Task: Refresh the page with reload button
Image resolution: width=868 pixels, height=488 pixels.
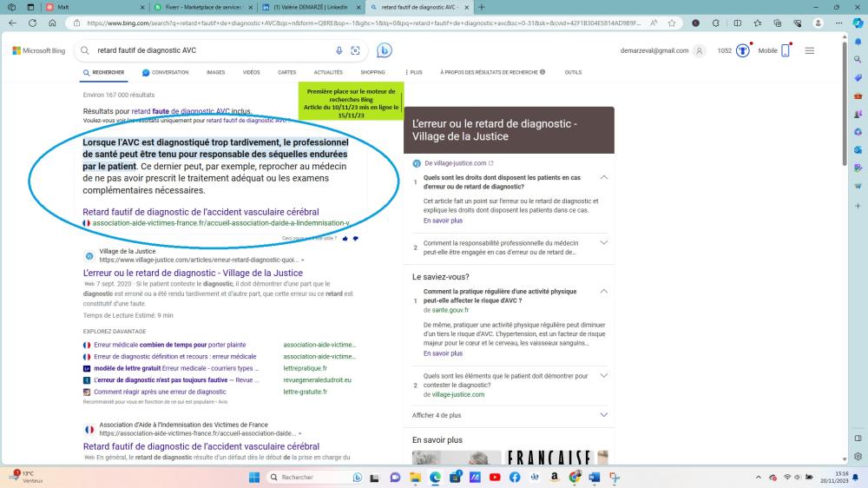Action: [x=33, y=23]
